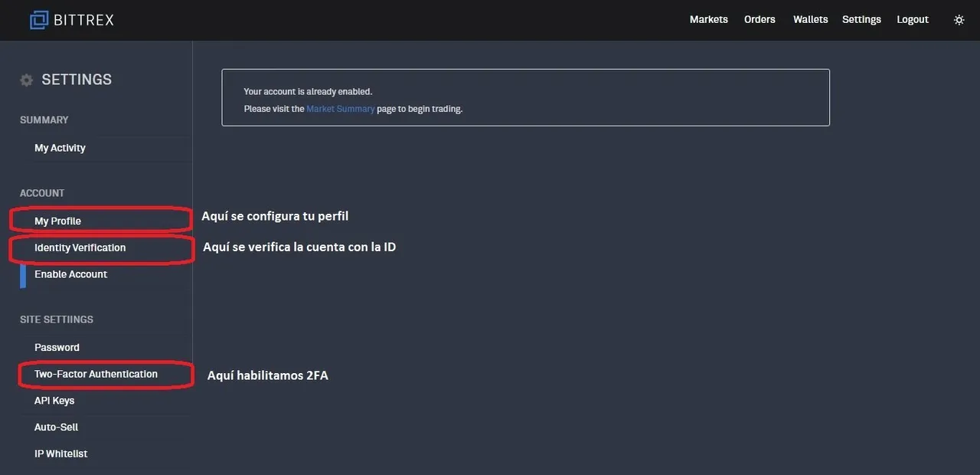Open My Activity in the sidebar
This screenshot has height=475, width=980.
(60, 148)
